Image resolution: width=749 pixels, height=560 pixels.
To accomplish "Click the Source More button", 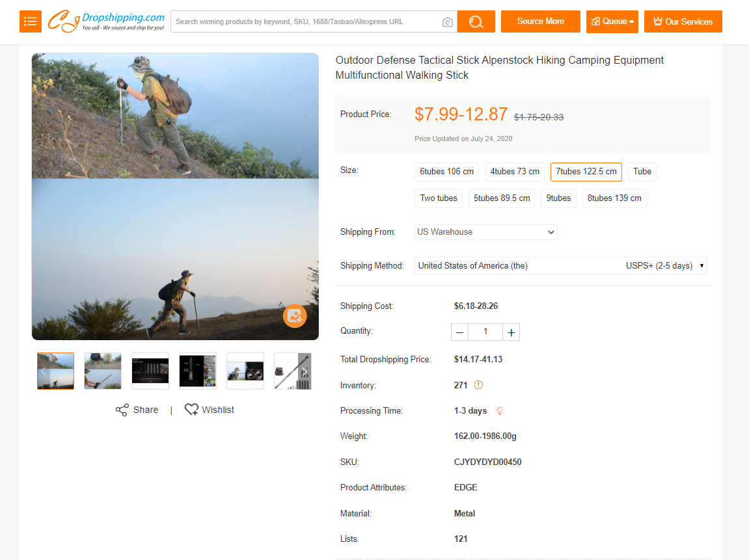I will (x=540, y=21).
